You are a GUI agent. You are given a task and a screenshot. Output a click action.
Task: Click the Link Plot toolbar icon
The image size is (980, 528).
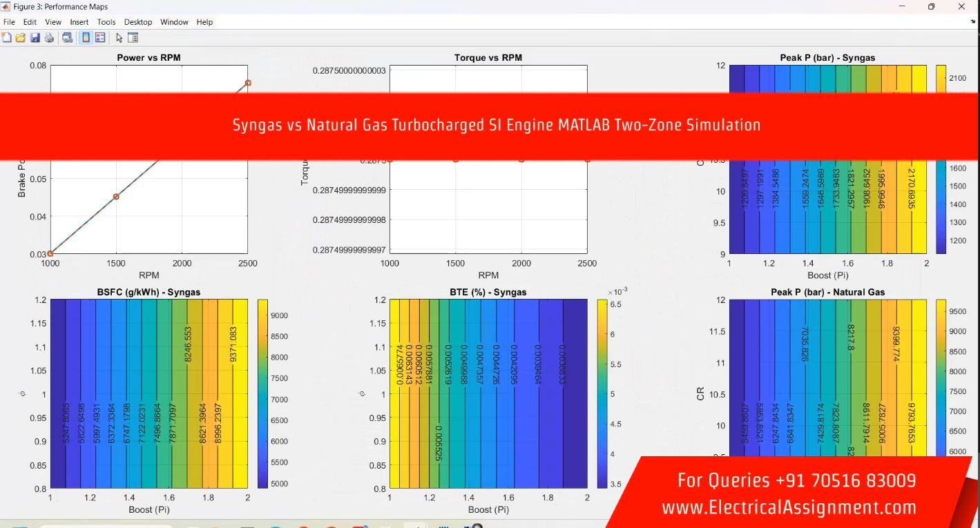[x=67, y=38]
